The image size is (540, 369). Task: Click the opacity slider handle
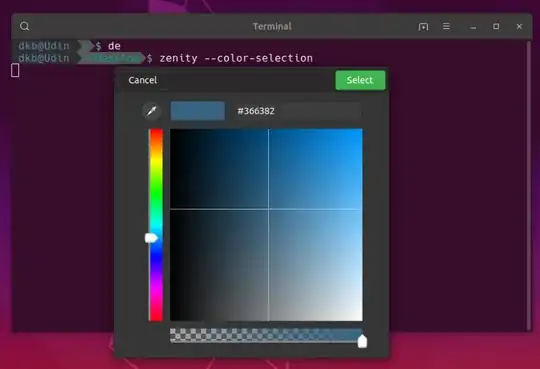(x=362, y=341)
